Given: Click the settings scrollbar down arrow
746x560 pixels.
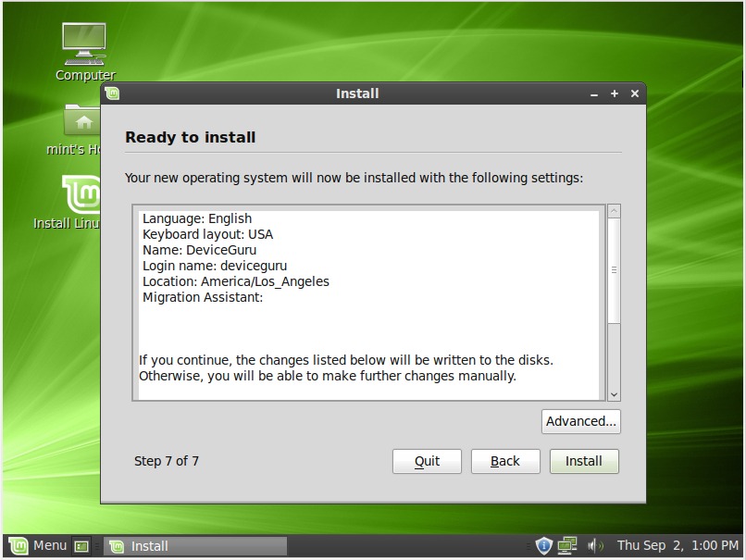Looking at the screenshot, I should coord(615,394).
